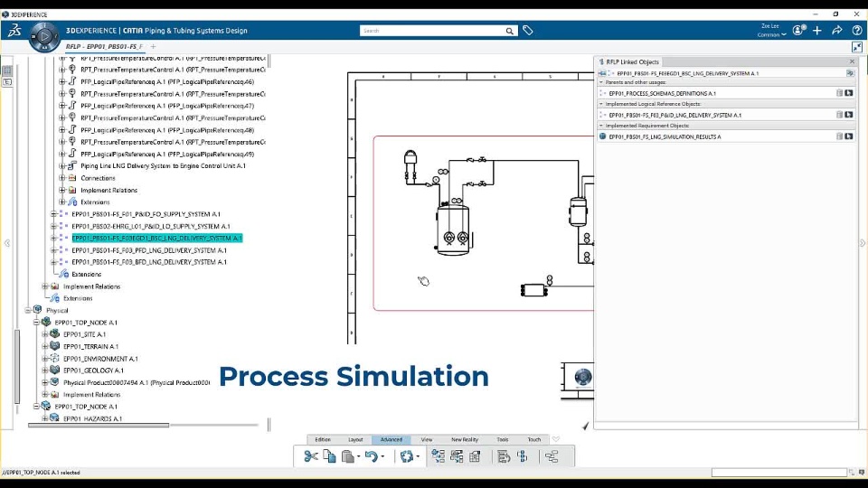This screenshot has width=868, height=488.
Task: Open the Undo history dropdown arrow
Action: (382, 457)
